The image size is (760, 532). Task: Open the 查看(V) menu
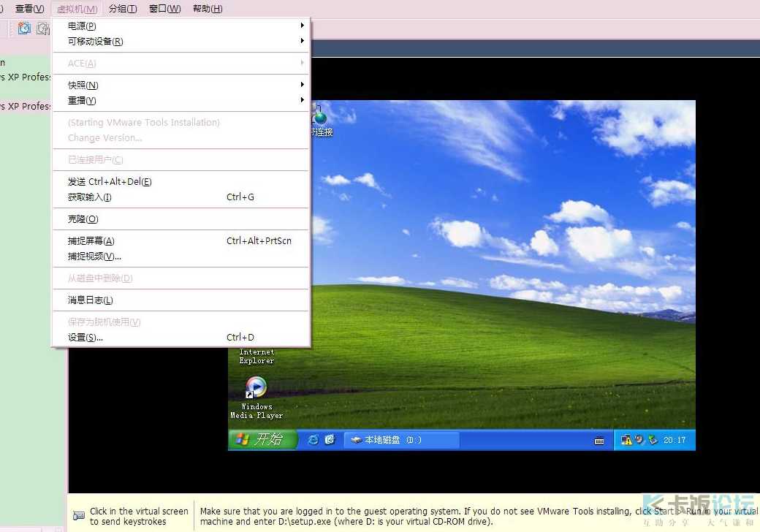29,9
